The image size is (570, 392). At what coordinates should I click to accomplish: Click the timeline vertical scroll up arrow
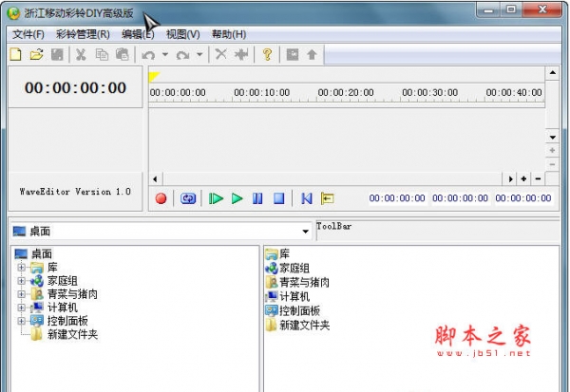point(552,73)
